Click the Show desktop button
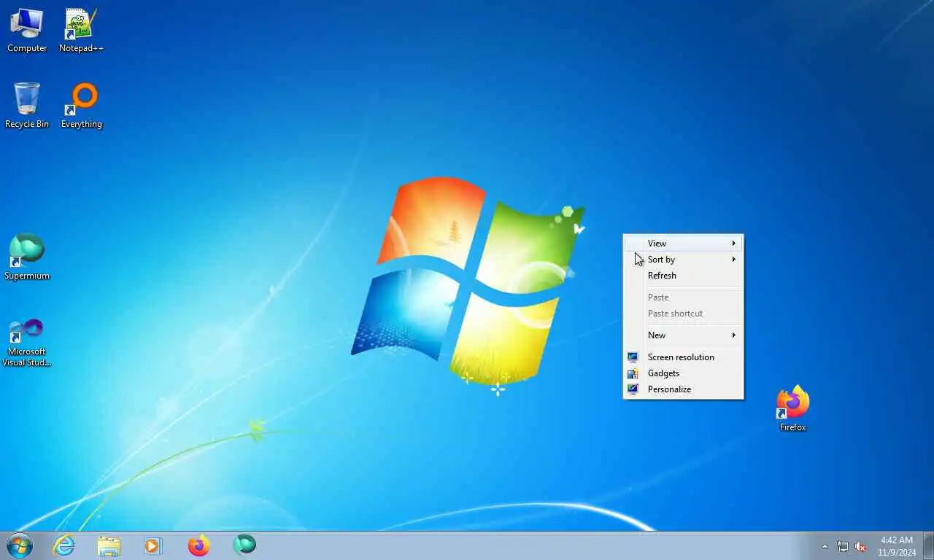This screenshot has height=560, width=934. [928, 546]
